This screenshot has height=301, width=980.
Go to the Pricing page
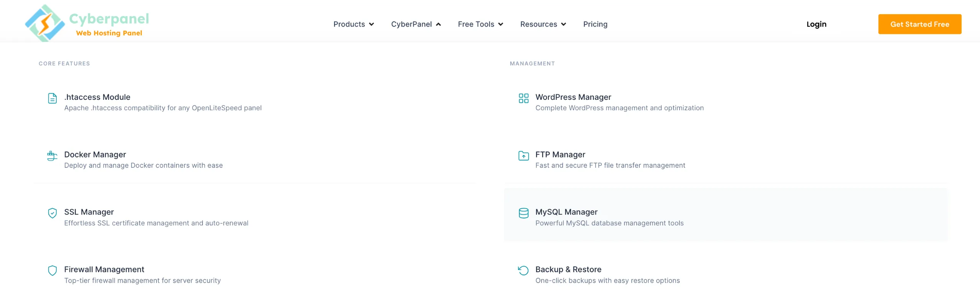(595, 24)
